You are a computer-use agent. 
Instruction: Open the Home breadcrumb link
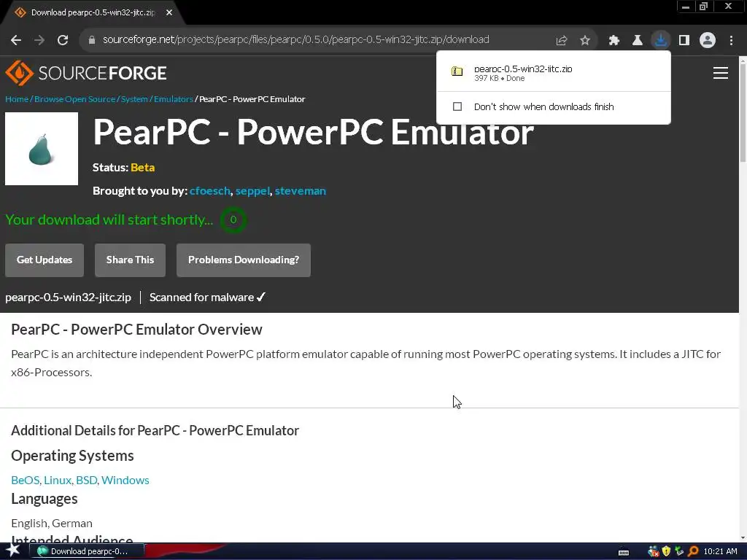17,99
